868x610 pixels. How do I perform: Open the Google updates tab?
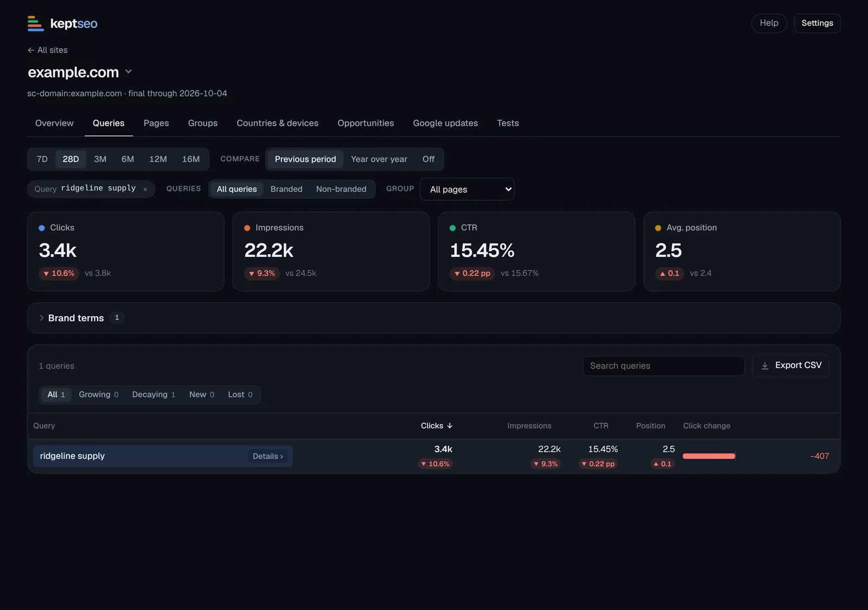coord(445,123)
